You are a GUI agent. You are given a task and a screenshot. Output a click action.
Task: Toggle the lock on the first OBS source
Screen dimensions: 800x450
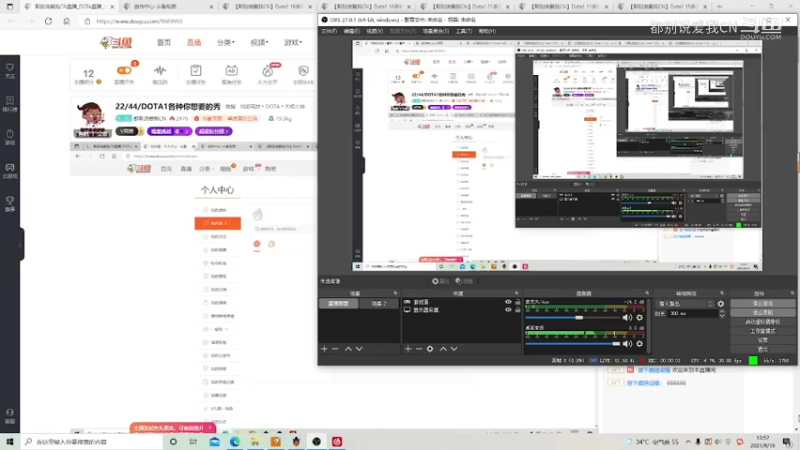tap(517, 302)
